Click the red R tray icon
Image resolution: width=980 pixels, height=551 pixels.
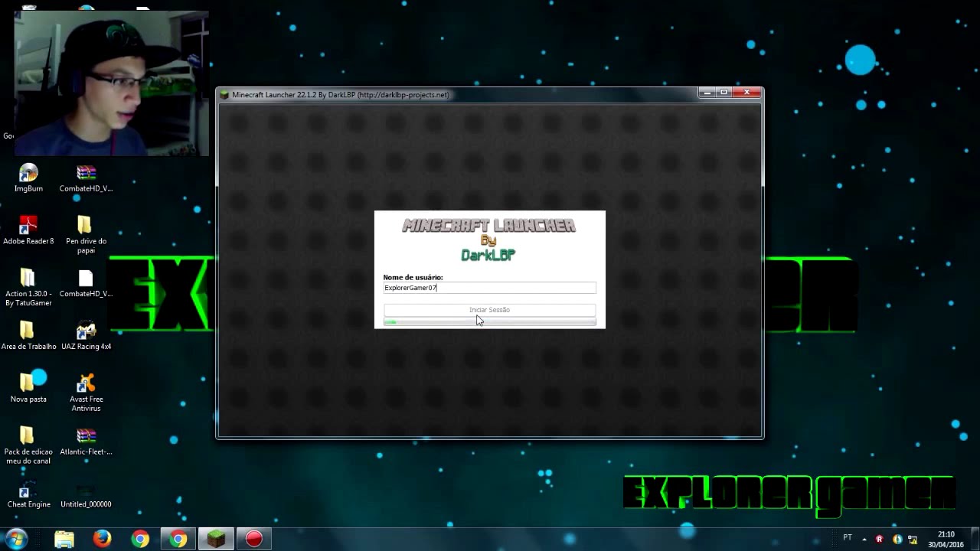tap(879, 539)
